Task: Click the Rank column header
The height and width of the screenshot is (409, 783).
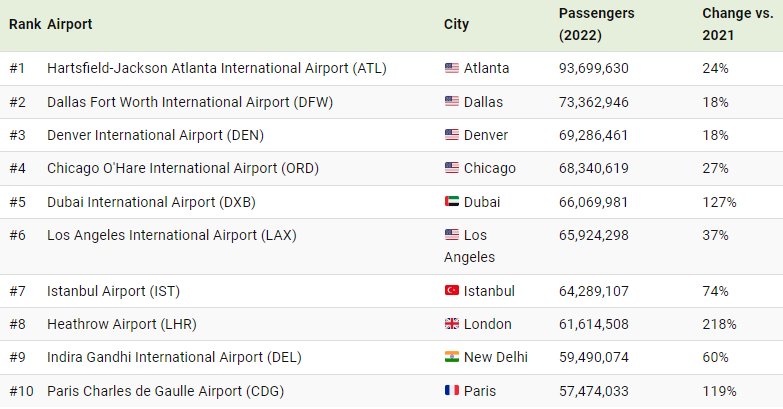Action: (x=24, y=23)
